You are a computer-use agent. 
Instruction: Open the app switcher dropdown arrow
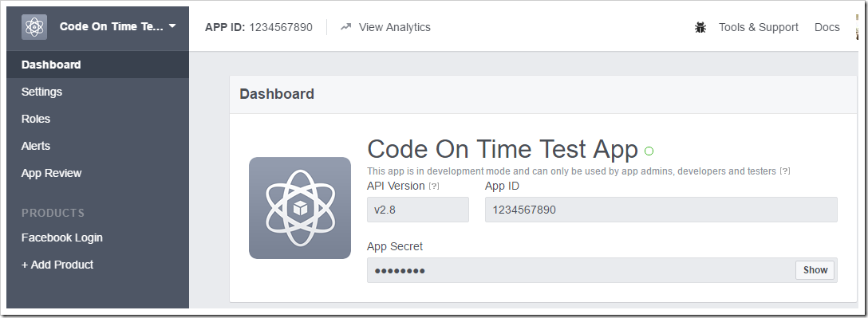click(x=172, y=26)
